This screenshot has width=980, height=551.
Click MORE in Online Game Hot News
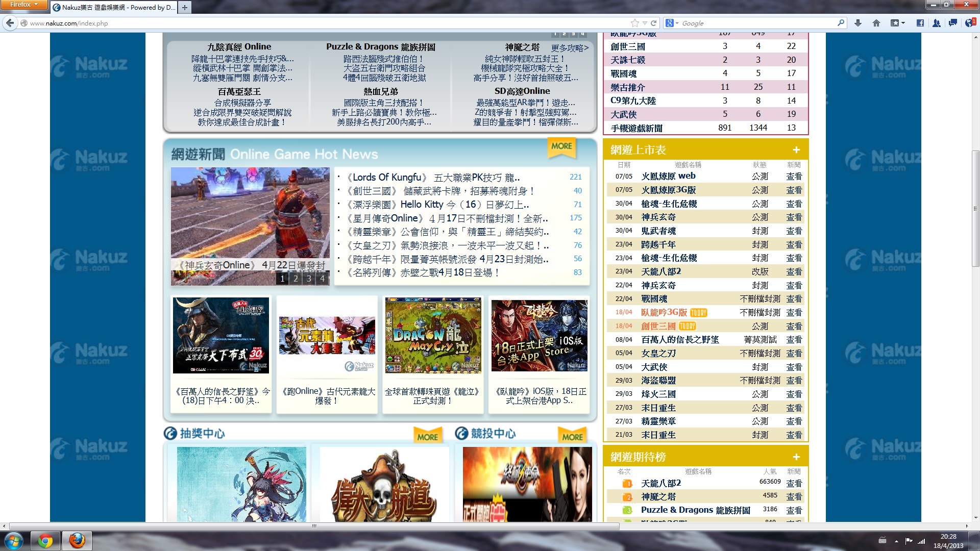561,146
